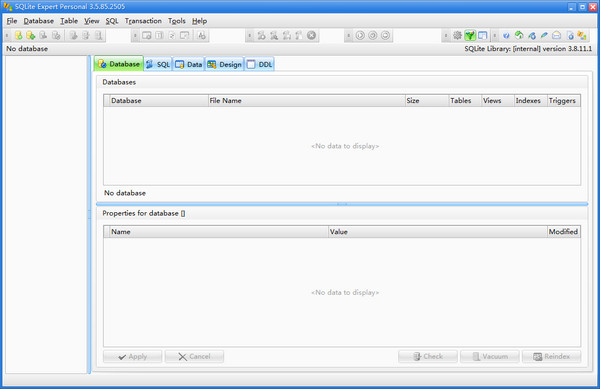Open the File menu
This screenshot has height=389, width=600.
[12, 21]
